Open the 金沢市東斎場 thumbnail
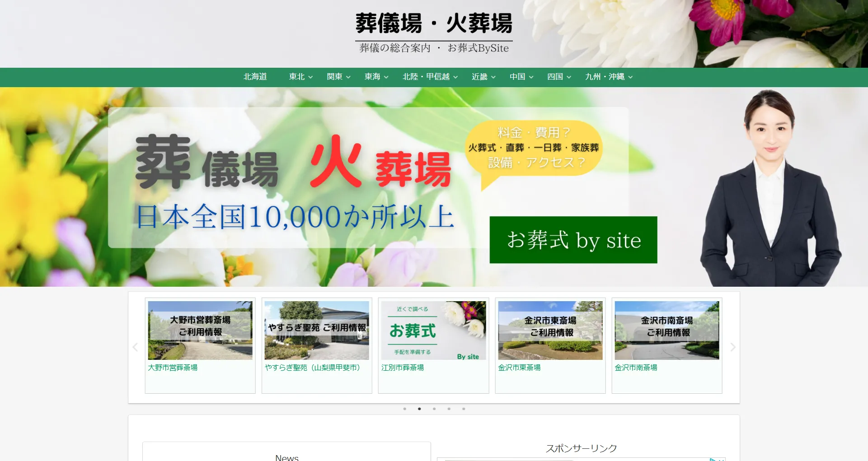The height and width of the screenshot is (461, 868). tap(550, 331)
